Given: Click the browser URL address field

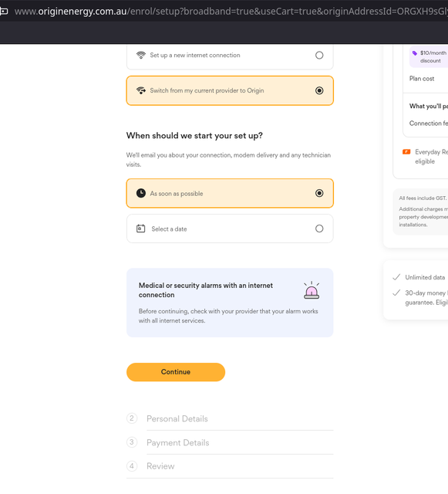Looking at the screenshot, I should pyautogui.click(x=231, y=12).
